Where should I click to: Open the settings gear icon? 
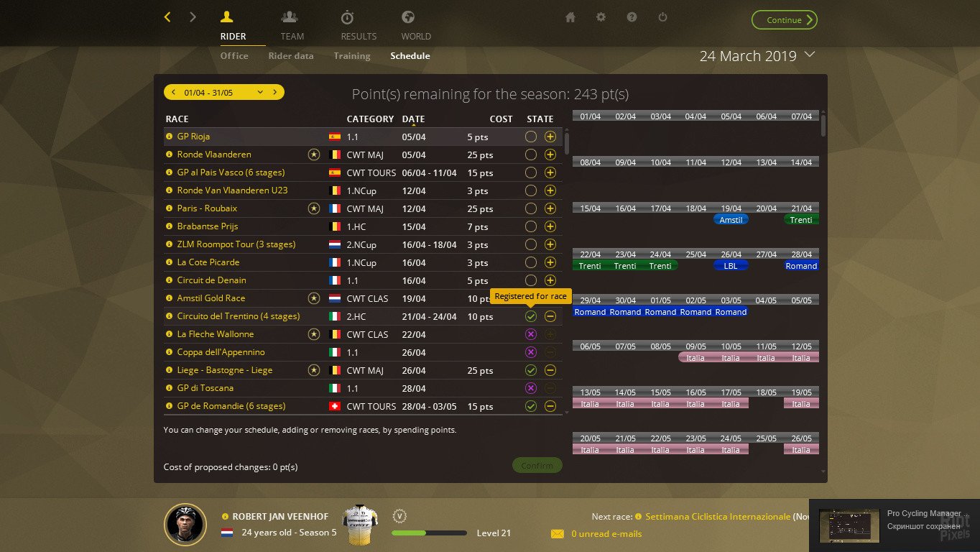[x=601, y=17]
